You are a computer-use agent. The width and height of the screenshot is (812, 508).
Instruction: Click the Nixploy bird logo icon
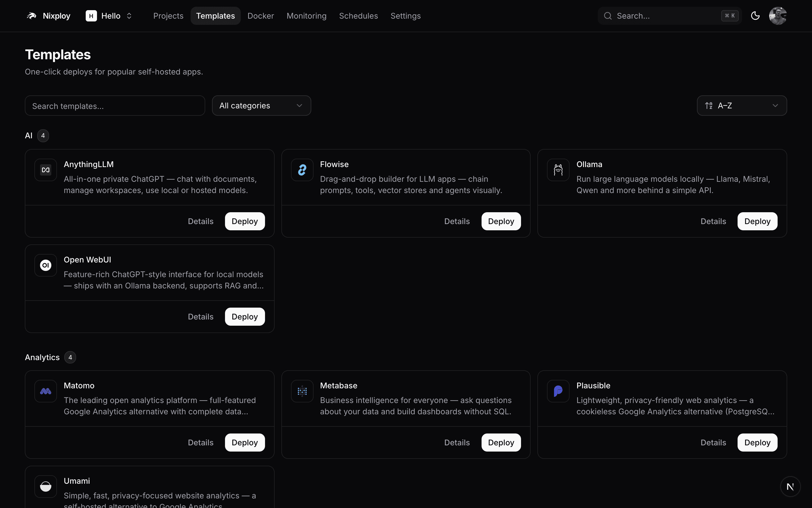tap(32, 16)
